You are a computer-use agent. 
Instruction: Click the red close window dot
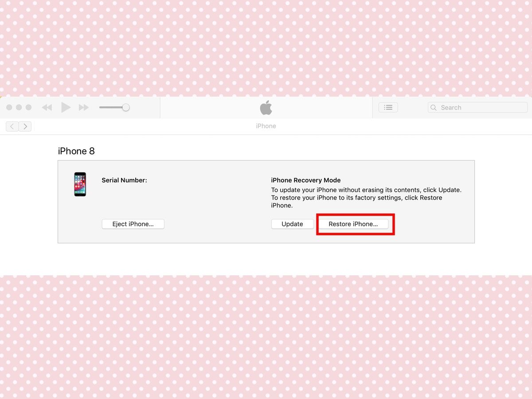(x=9, y=107)
